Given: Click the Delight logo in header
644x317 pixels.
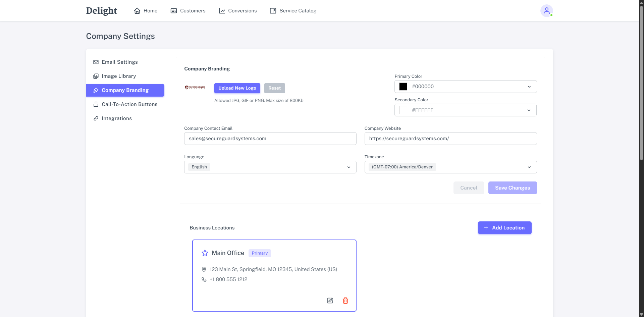Looking at the screenshot, I should click(x=101, y=11).
